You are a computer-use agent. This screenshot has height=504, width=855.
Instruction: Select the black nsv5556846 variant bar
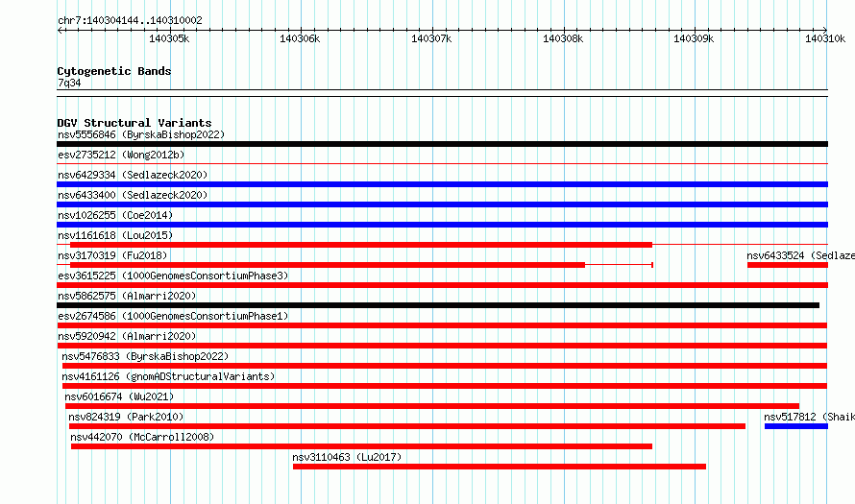click(442, 144)
